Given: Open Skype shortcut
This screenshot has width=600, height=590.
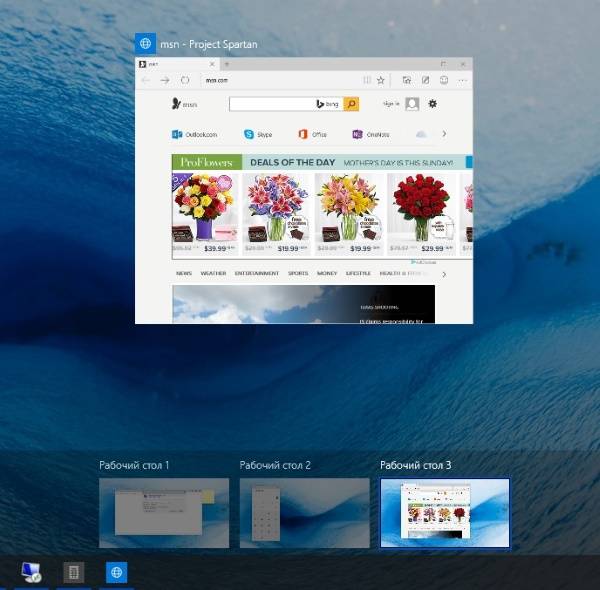Looking at the screenshot, I should click(x=258, y=134).
